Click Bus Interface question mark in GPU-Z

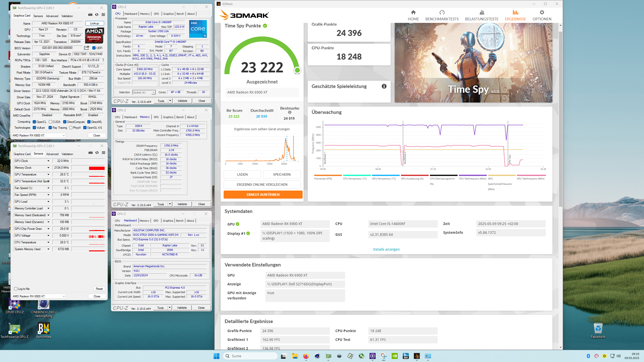pyautogui.click(x=103, y=60)
